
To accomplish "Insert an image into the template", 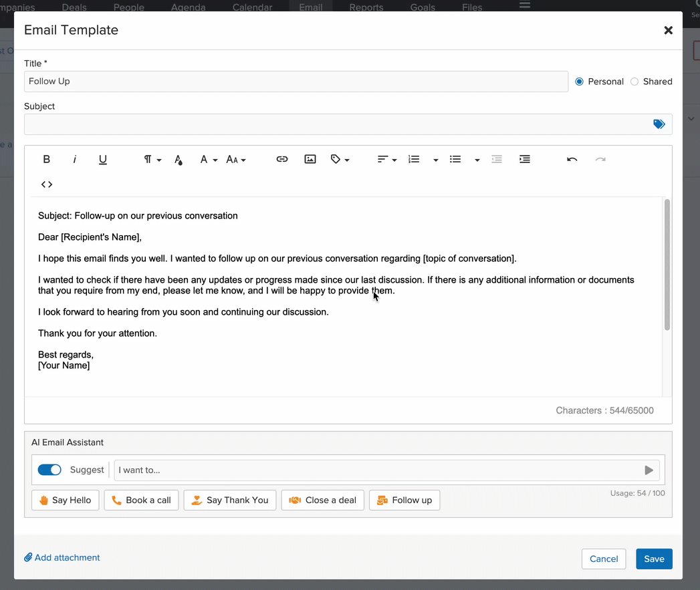I will coord(310,160).
